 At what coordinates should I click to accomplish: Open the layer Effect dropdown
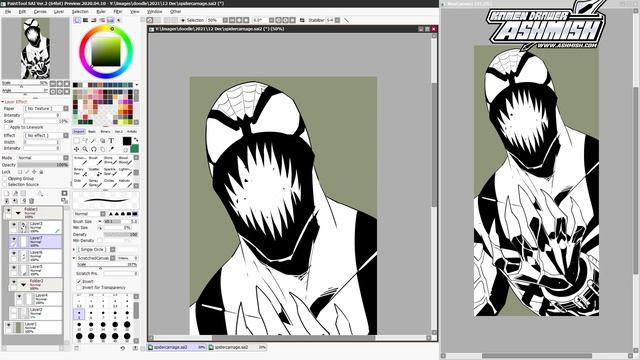coord(66,136)
